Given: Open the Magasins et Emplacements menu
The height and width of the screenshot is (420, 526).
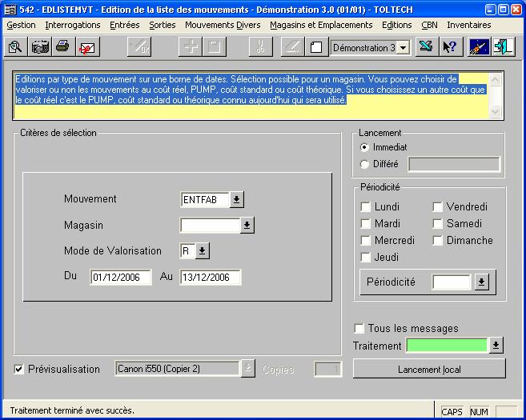Looking at the screenshot, I should pyautogui.click(x=320, y=26).
